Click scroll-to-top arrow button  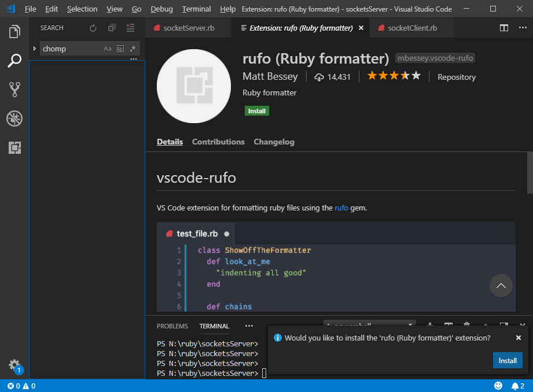(501, 286)
